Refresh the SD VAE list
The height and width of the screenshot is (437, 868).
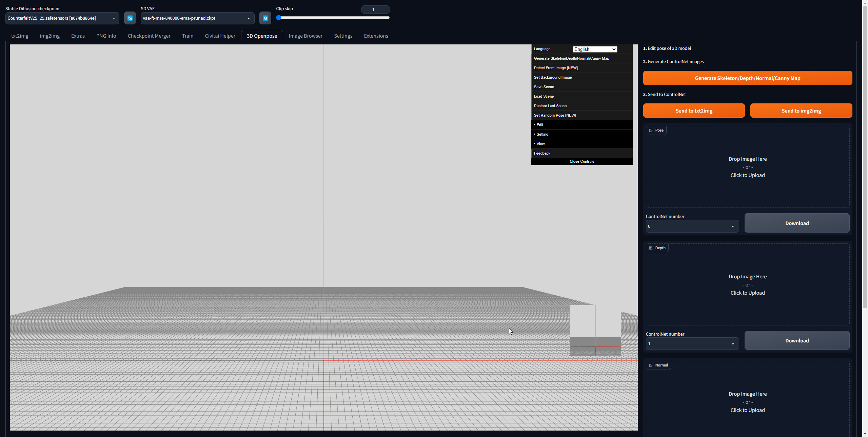(265, 18)
